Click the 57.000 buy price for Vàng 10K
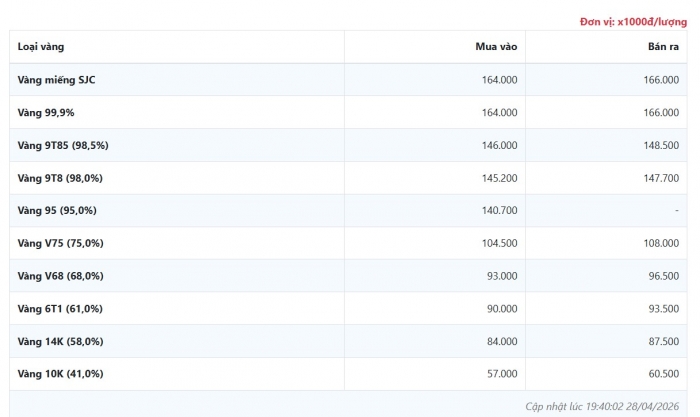Image resolution: width=700 pixels, height=417 pixels. click(502, 373)
